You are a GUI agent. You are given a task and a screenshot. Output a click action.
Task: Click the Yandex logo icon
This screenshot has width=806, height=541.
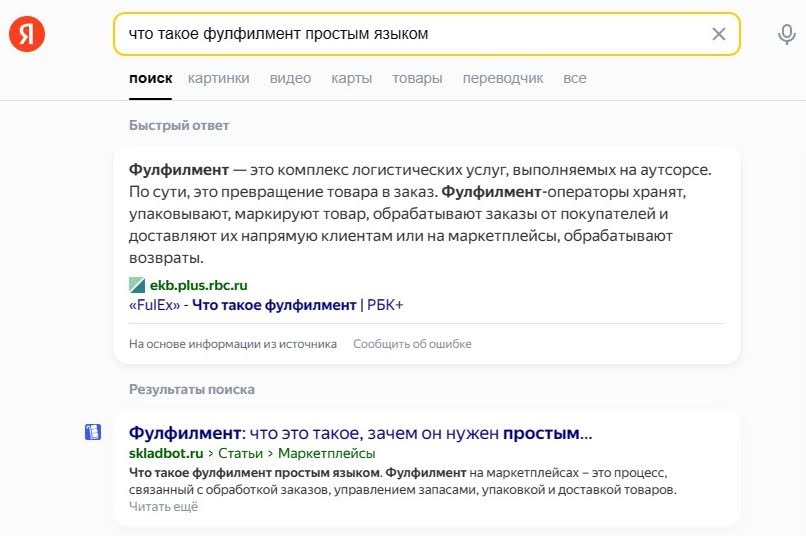click(27, 34)
